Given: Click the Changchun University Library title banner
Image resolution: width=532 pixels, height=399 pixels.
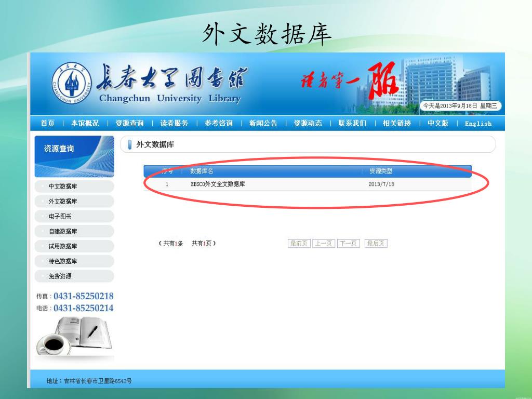Looking at the screenshot, I should point(171,84).
